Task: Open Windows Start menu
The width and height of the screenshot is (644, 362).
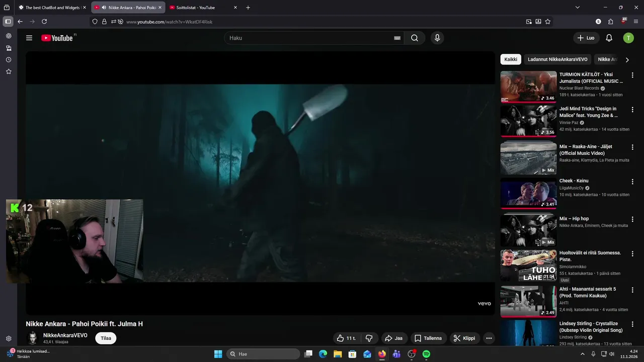Action: coord(218,354)
